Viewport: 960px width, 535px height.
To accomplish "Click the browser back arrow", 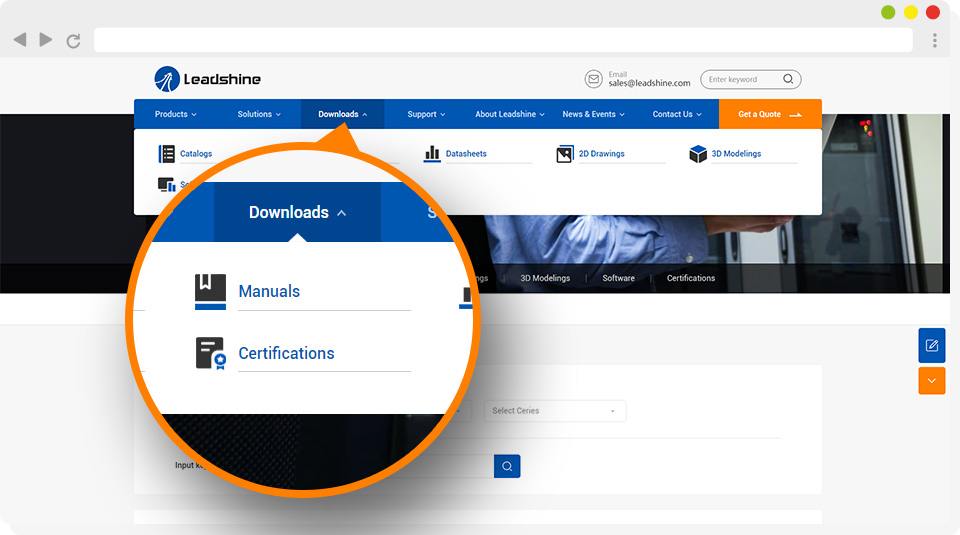I will tap(20, 40).
